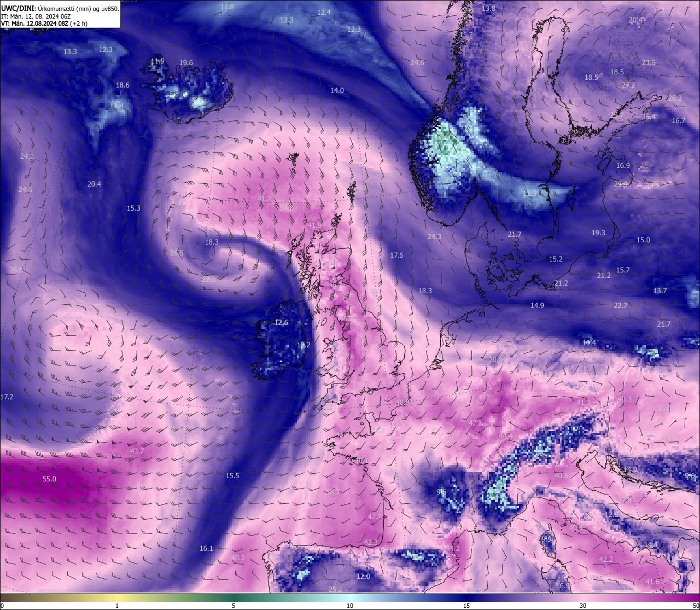Click the title line 'UWC/DINI: Úrkomumætti (mm) og uv850.'
The image size is (700, 610).
[x=60, y=9]
